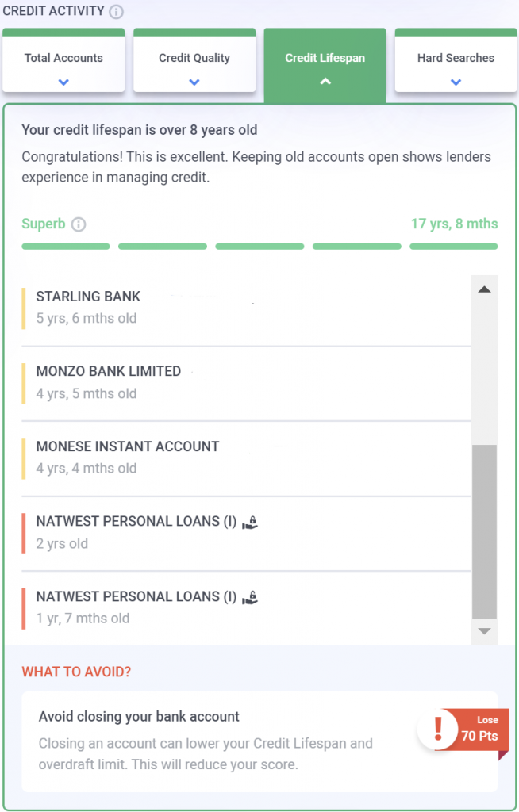This screenshot has width=519, height=812.
Task: Click the scroll up arrow of account list
Action: click(484, 289)
